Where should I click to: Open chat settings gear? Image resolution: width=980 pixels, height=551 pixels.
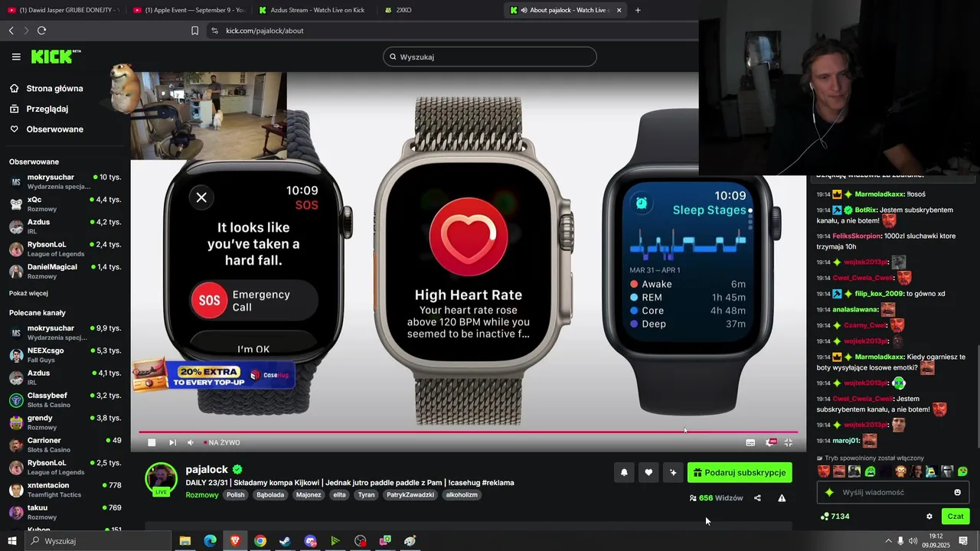(929, 517)
